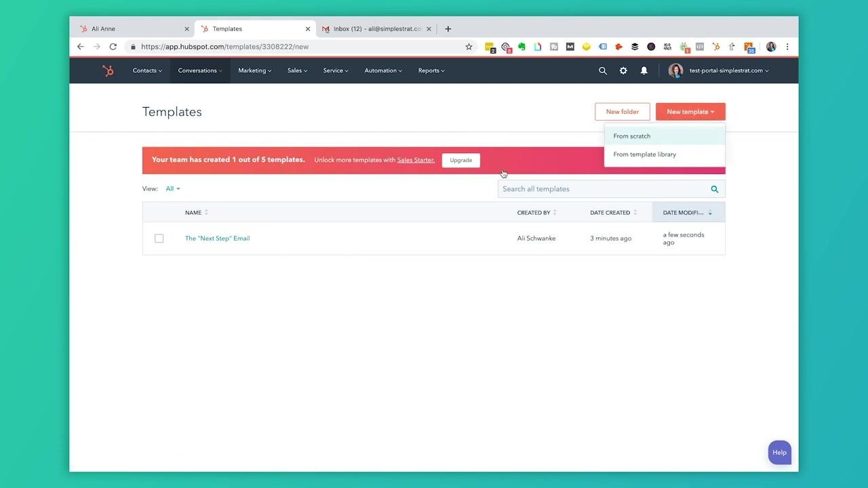Open the Chrome three-dot menu
The height and width of the screenshot is (488, 868).
(787, 47)
